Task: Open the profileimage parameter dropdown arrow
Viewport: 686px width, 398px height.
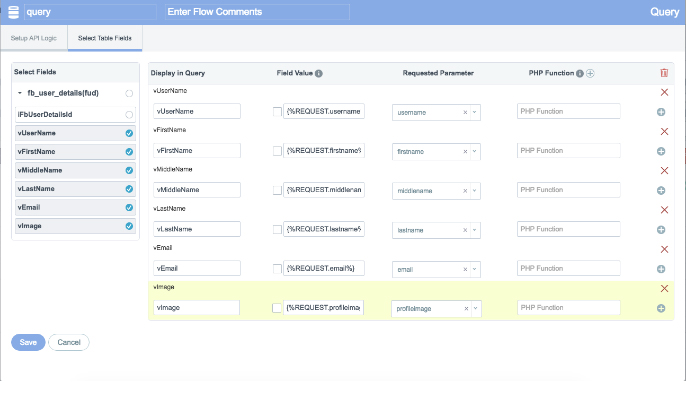Action: pyautogui.click(x=476, y=309)
